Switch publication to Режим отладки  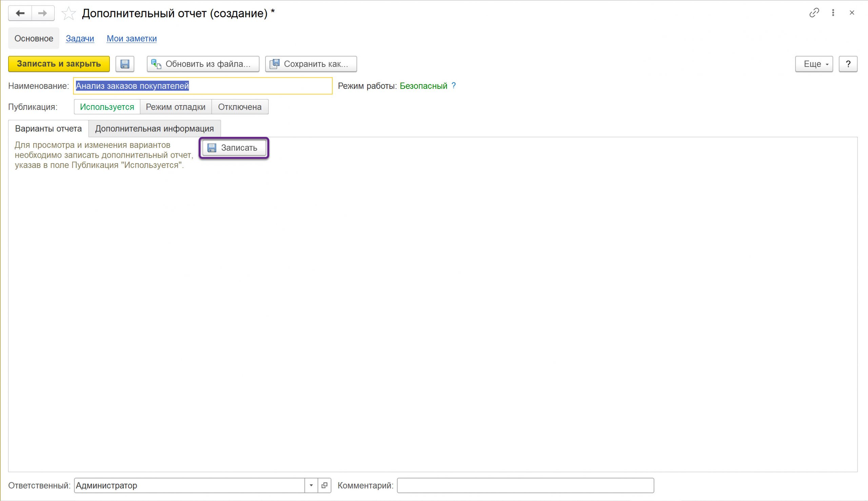pyautogui.click(x=176, y=107)
